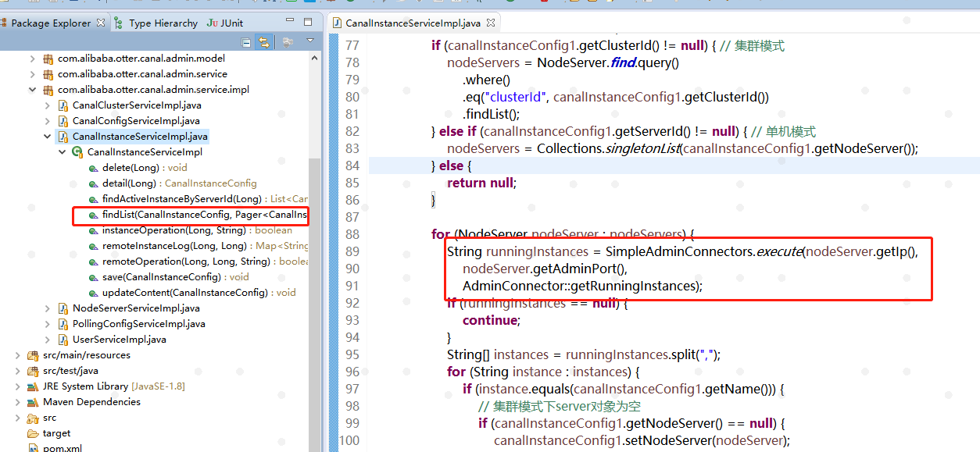Click the Java file icon on editor tab

338,23
